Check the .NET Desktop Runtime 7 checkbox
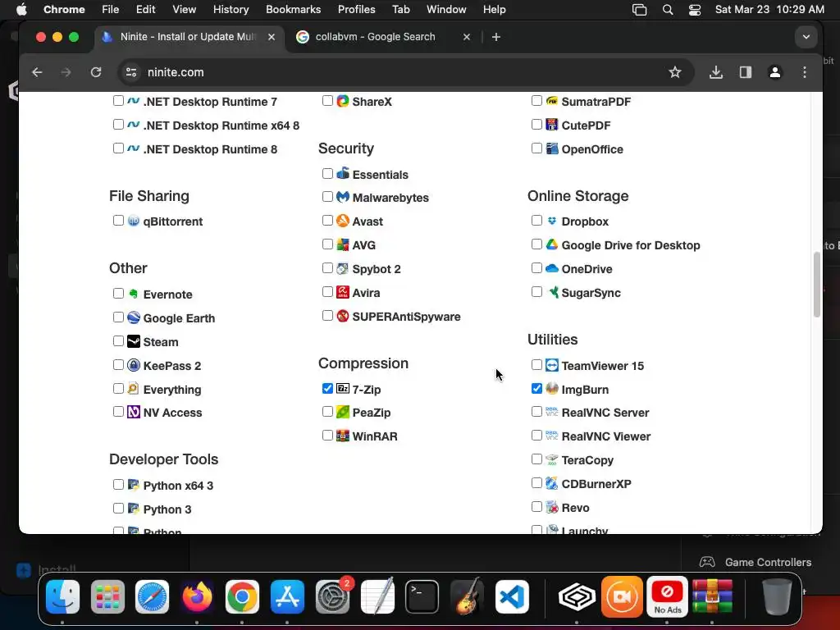840x630 pixels. (x=118, y=101)
